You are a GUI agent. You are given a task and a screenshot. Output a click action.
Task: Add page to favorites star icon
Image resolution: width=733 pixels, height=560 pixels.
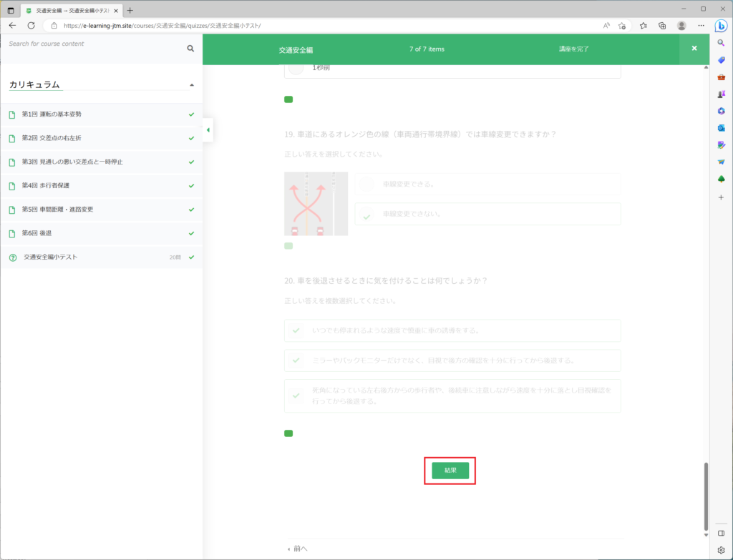click(622, 25)
